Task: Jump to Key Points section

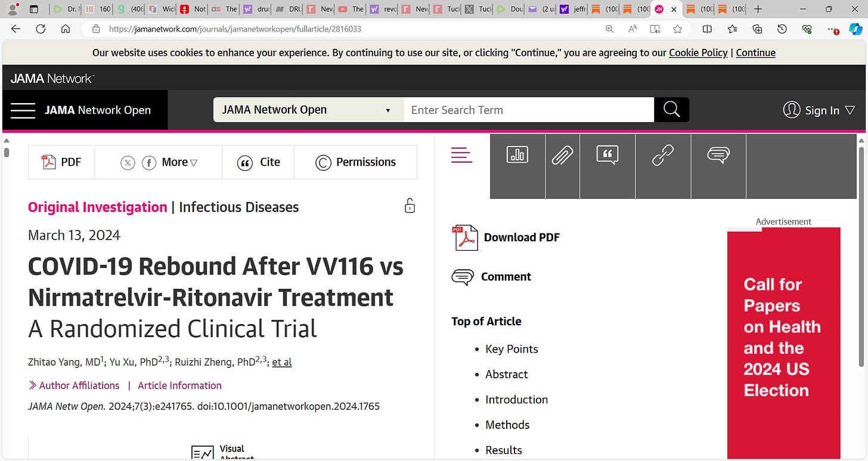Action: click(511, 349)
